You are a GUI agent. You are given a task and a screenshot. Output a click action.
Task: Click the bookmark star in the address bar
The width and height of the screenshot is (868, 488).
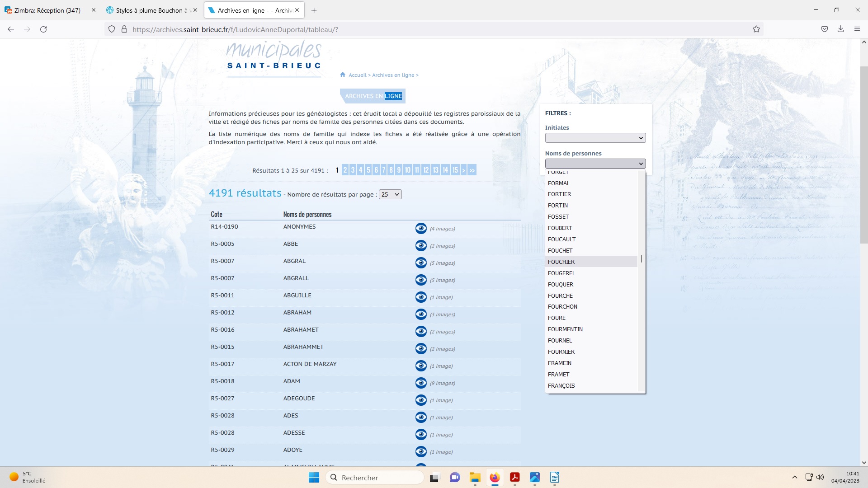pos(757,29)
